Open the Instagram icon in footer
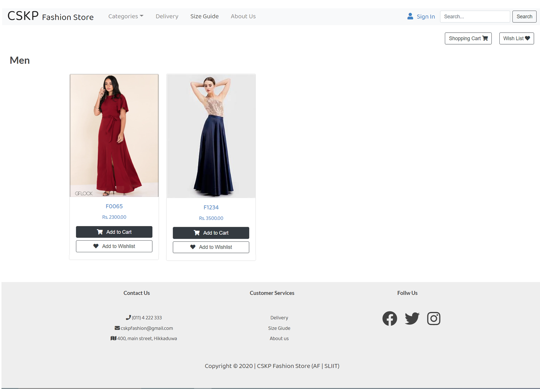Viewport: 540px width, 392px height. pos(433,318)
